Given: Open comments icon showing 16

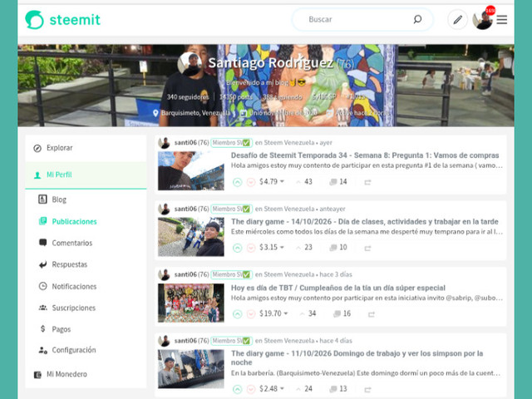Looking at the screenshot, I should pyautogui.click(x=337, y=314).
